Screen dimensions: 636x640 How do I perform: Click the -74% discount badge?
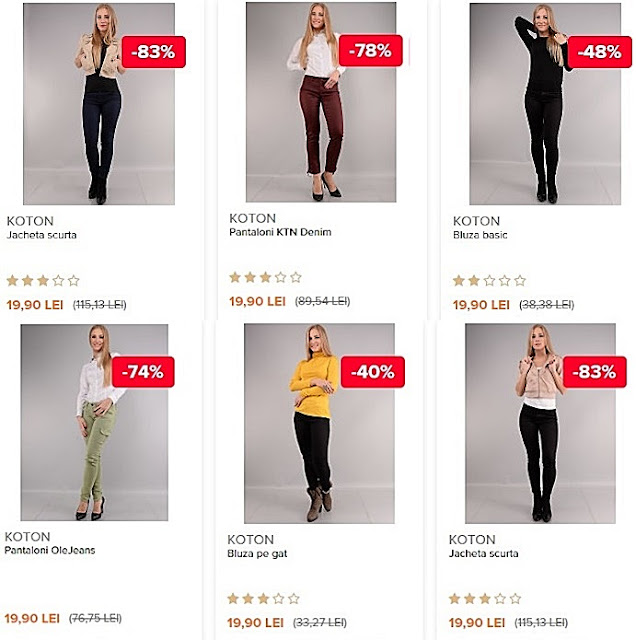coord(143,372)
